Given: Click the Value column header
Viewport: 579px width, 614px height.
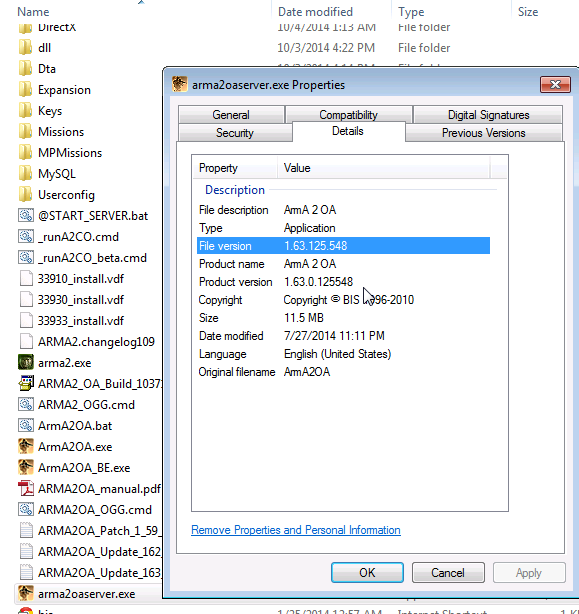Looking at the screenshot, I should 384,168.
